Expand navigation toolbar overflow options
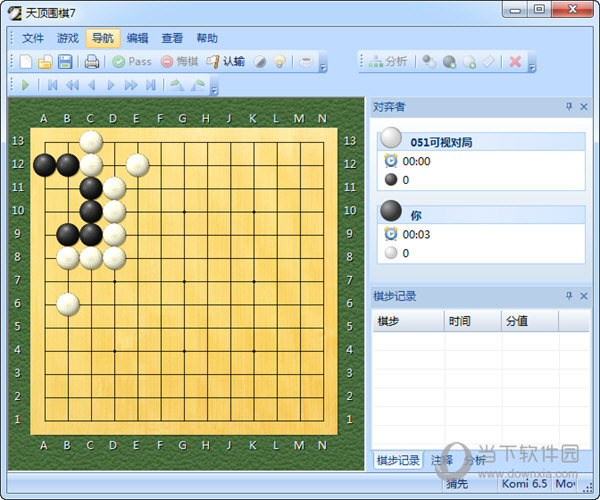This screenshot has width=600, height=500. coord(214,91)
